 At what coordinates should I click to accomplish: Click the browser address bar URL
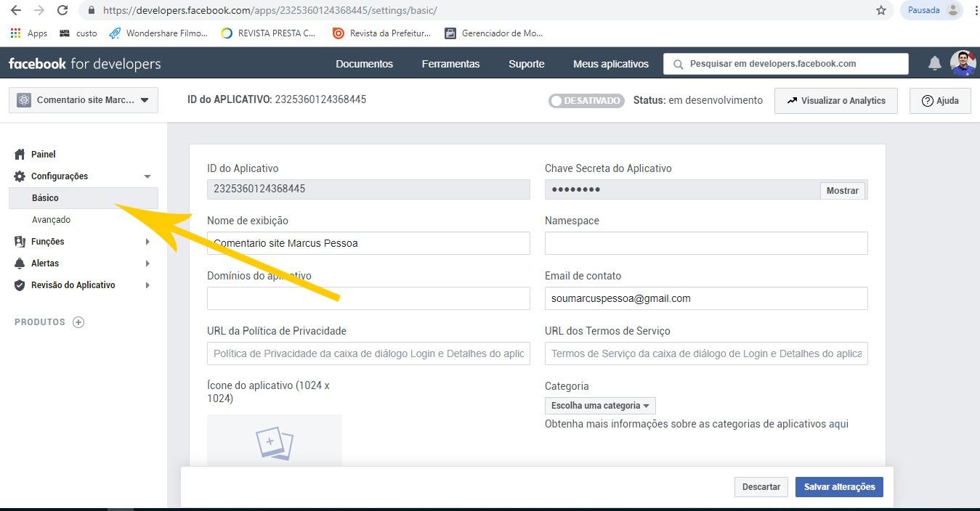(270, 10)
